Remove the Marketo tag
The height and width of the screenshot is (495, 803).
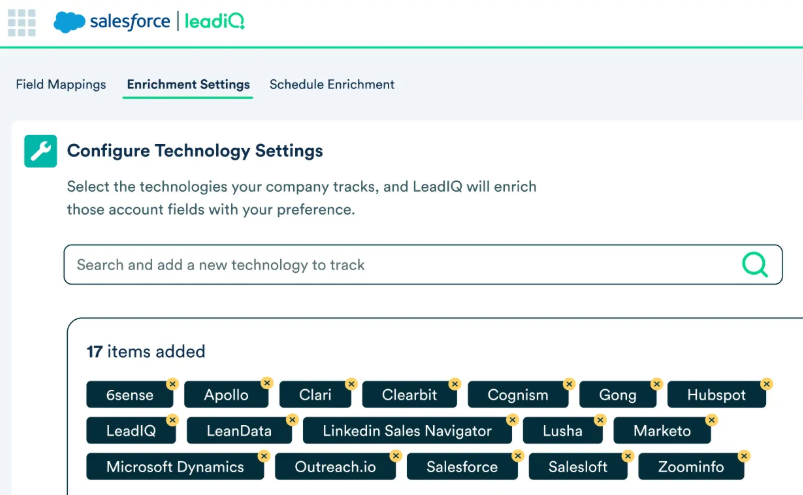712,420
